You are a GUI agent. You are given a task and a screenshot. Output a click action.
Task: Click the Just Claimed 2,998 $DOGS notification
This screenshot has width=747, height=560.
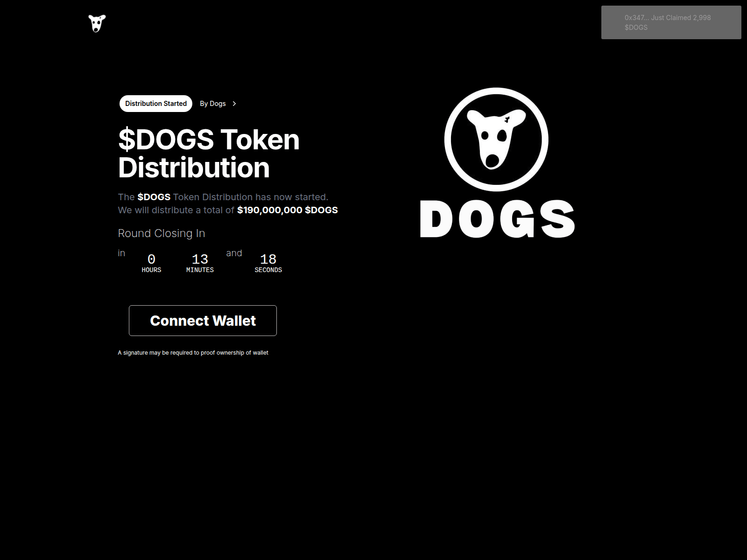671,22
